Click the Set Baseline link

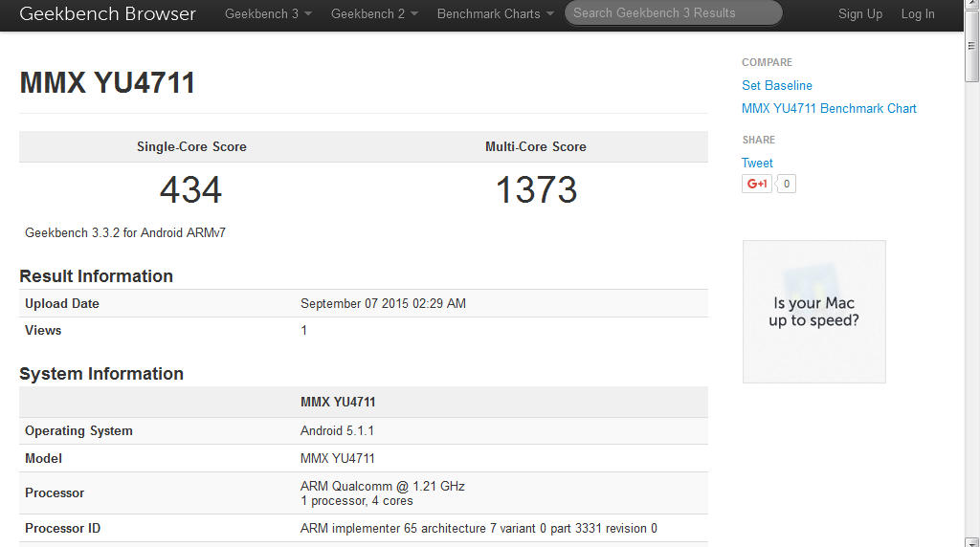tap(777, 86)
